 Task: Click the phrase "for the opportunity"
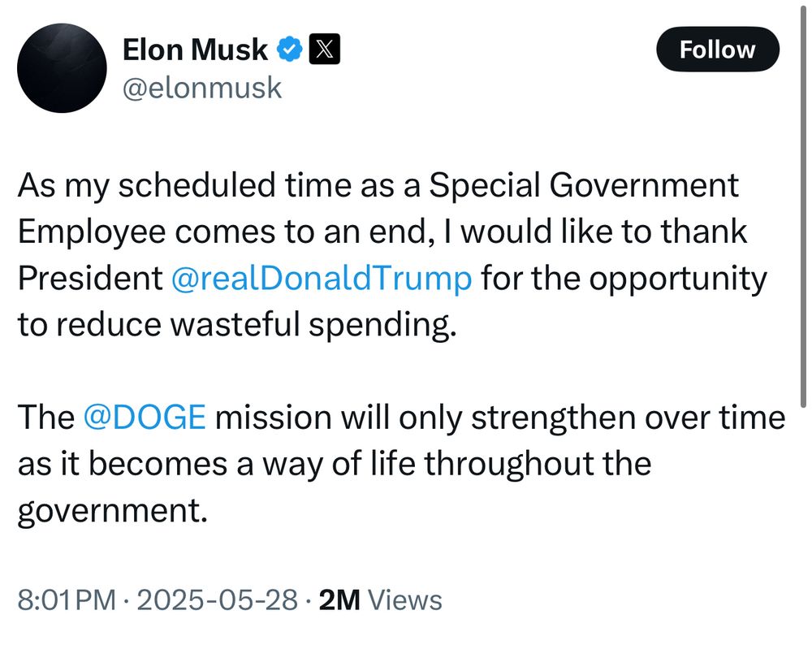pos(624,279)
